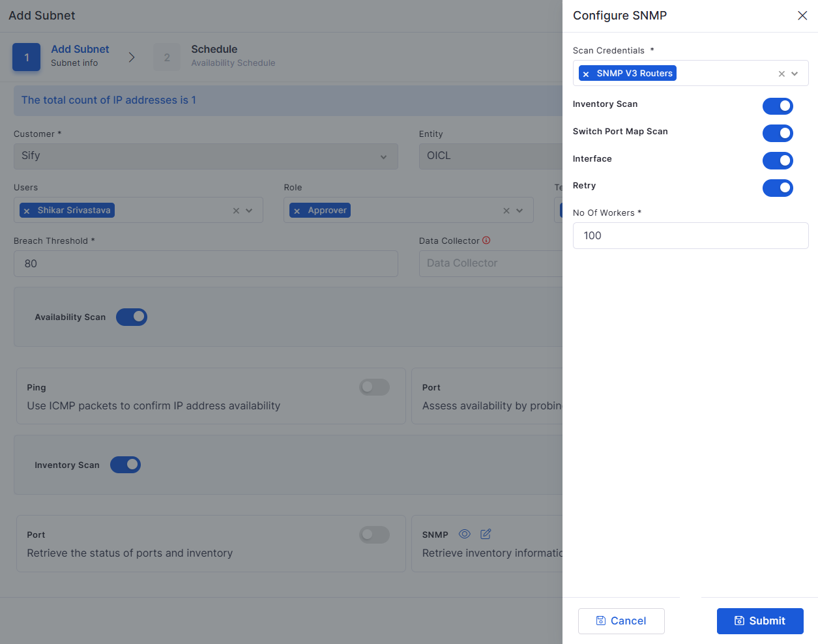This screenshot has height=644, width=818.
Task: Clear all selected Scan Credentials
Action: [x=781, y=74]
